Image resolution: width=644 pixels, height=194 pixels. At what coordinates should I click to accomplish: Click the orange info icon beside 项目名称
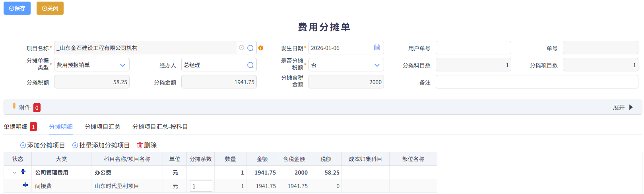[x=261, y=48]
